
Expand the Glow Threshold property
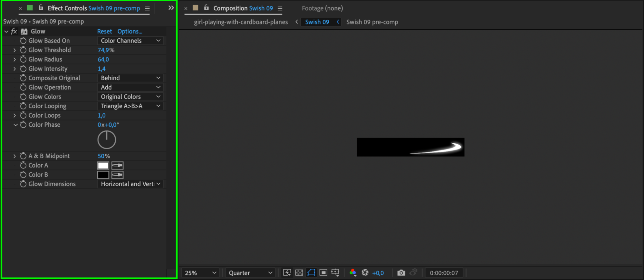pyautogui.click(x=14, y=50)
